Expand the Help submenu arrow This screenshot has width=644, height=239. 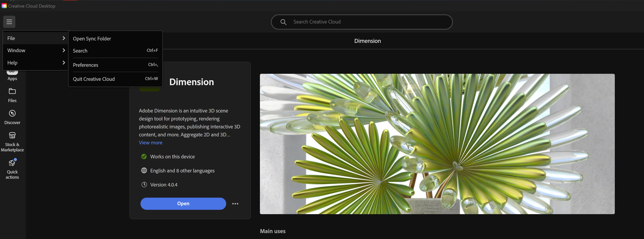[64, 63]
